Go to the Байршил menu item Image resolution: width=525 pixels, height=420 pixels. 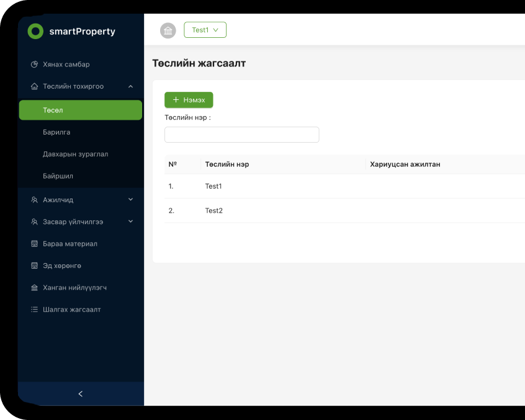tap(58, 176)
